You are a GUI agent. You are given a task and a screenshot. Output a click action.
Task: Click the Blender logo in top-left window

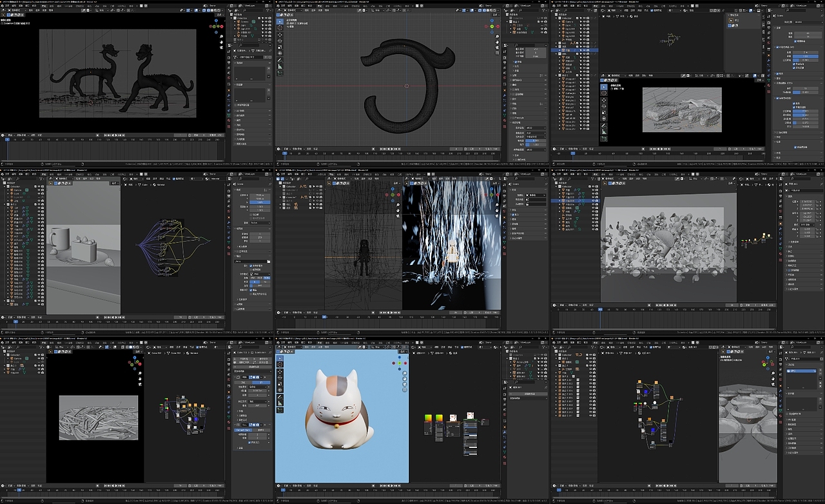3,7
